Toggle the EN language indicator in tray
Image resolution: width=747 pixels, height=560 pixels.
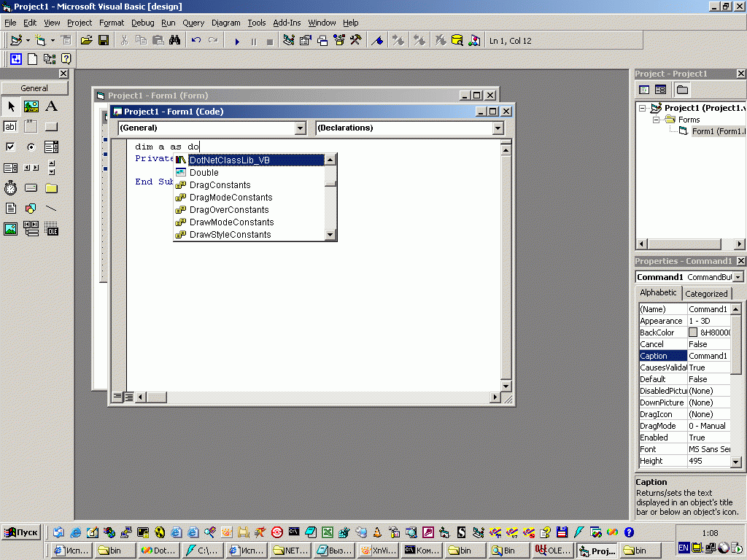click(x=683, y=548)
